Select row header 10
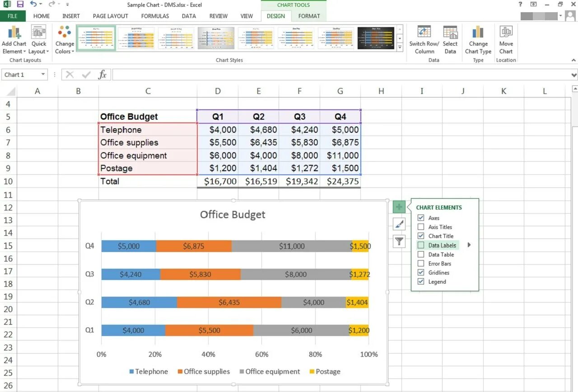578x392 pixels. click(8, 182)
